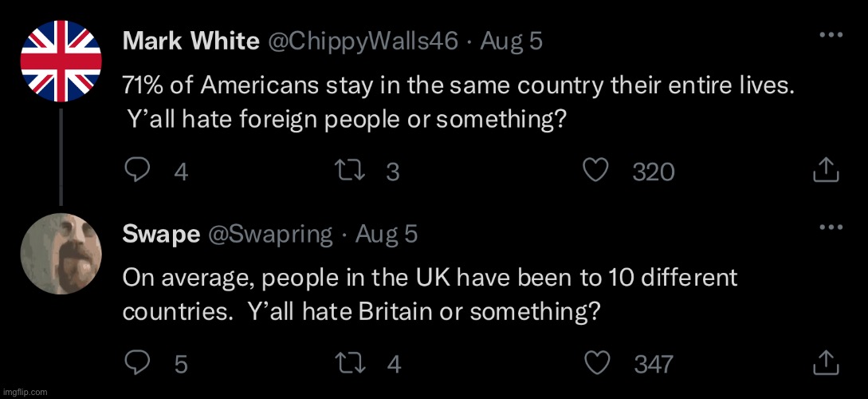Open the reply text about UK people

pyautogui.click(x=430, y=295)
